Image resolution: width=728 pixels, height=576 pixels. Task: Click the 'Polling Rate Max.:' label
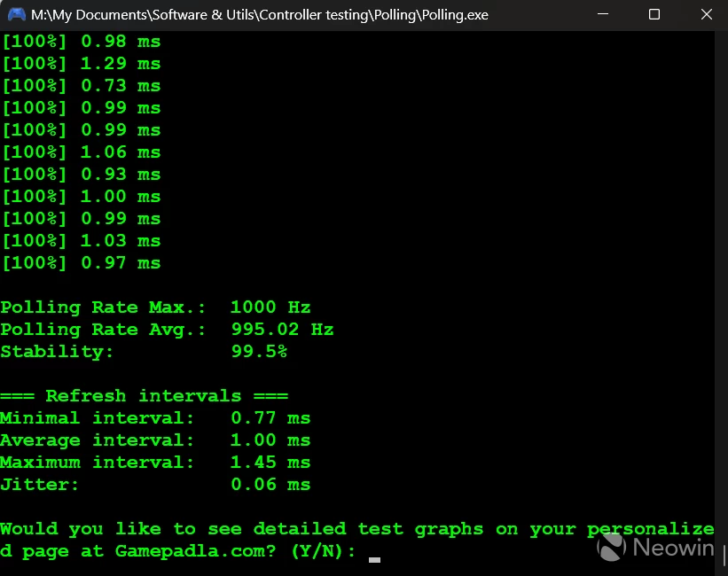[x=103, y=307]
